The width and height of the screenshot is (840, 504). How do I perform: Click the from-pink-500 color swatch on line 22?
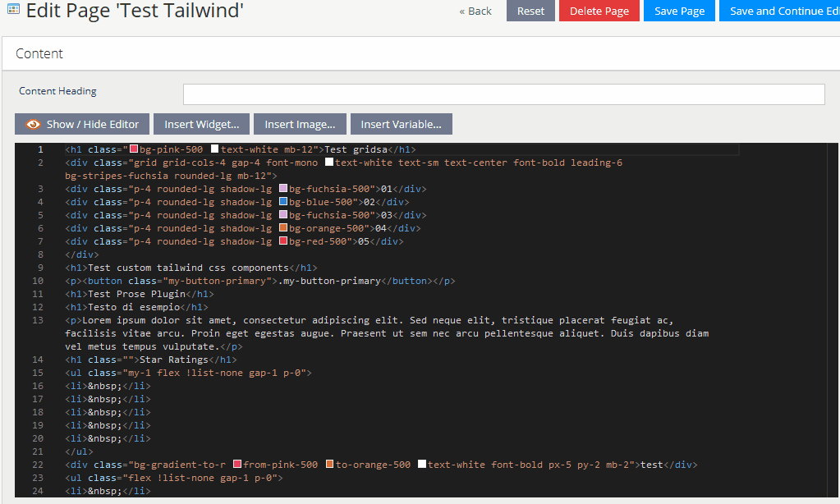tap(236, 464)
